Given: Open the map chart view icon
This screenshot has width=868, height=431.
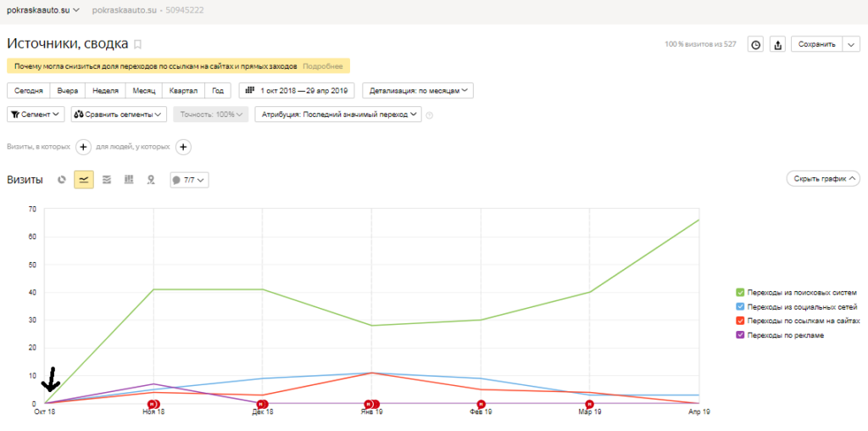Looking at the screenshot, I should click(x=151, y=180).
